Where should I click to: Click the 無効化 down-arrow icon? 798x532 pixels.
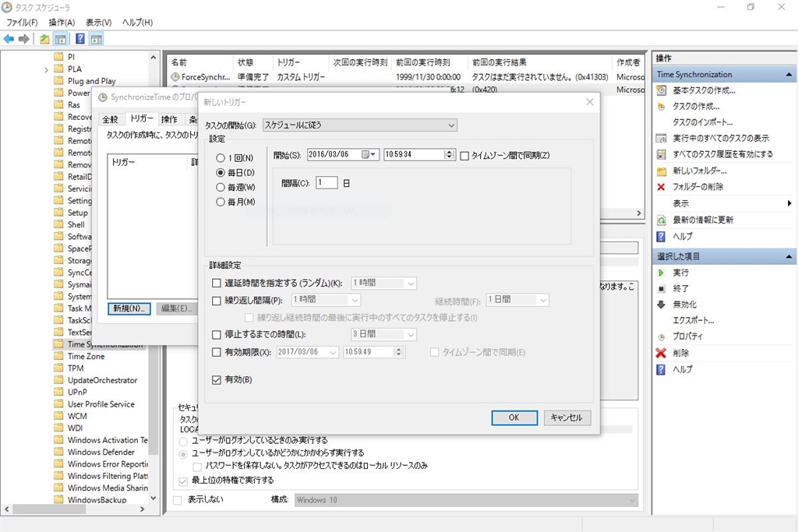pos(661,305)
